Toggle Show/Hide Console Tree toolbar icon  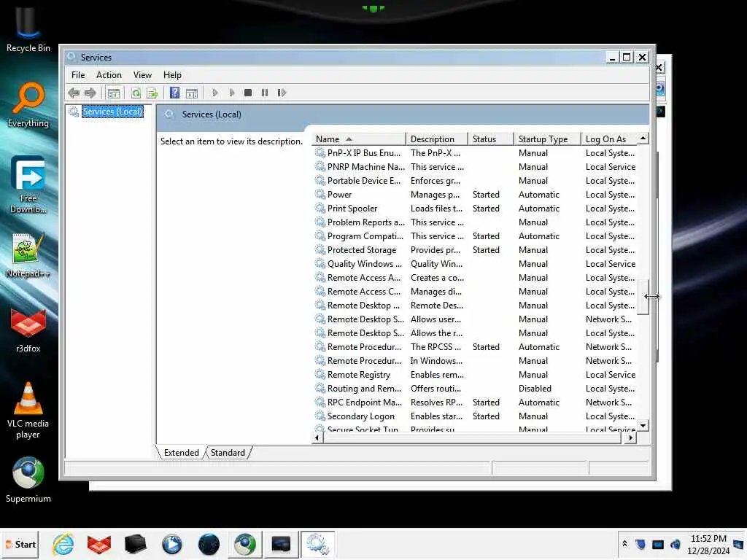coord(113,93)
